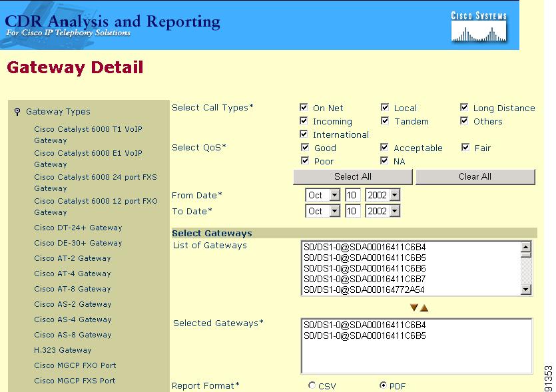This screenshot has width=556, height=392.
Task: Click the Gateway Types expand icon
Action: tap(17, 112)
